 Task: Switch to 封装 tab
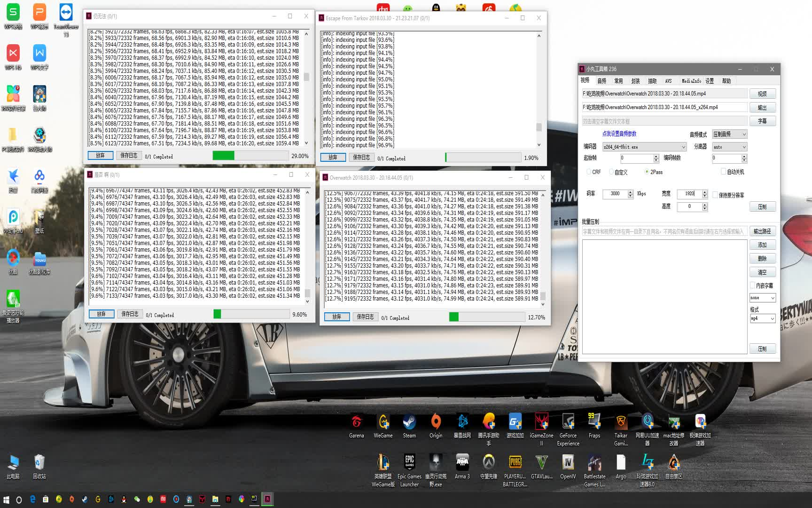click(x=636, y=81)
